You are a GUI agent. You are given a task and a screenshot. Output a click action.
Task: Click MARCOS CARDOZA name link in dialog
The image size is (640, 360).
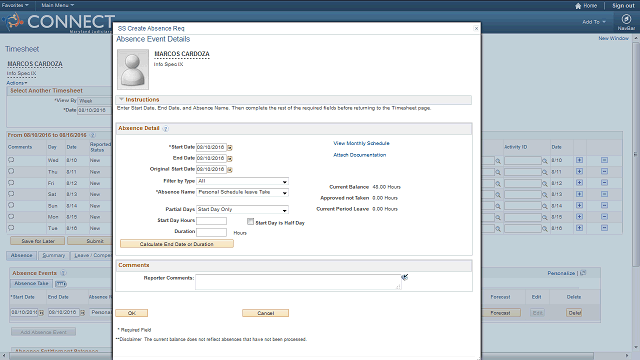pos(182,54)
